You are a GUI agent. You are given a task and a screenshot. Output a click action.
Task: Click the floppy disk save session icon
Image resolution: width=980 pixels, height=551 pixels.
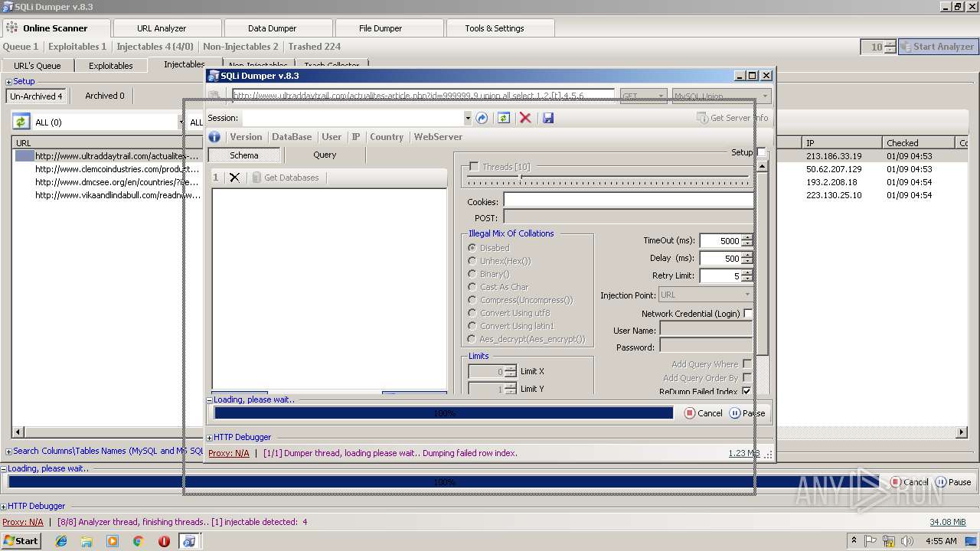[547, 118]
